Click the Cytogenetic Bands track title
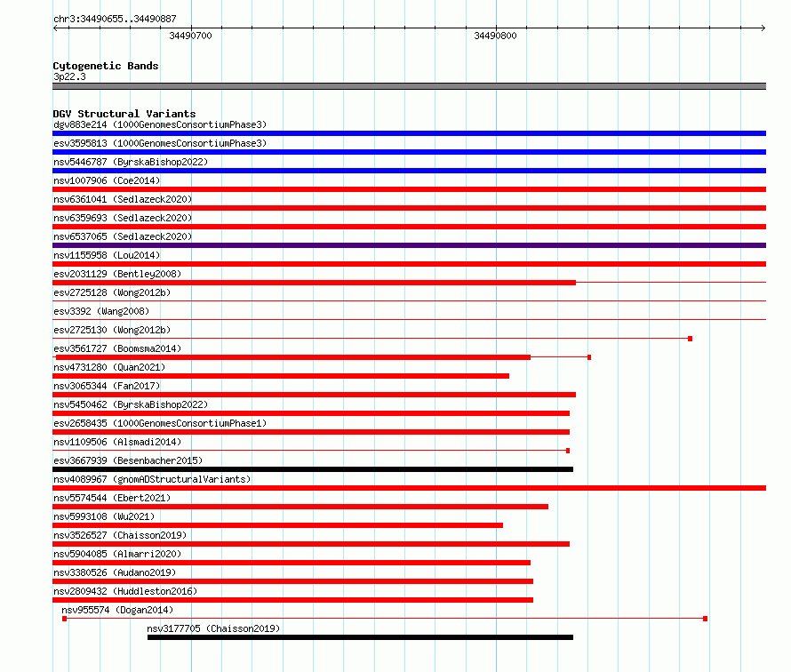This screenshot has height=672, width=791. 106,66
